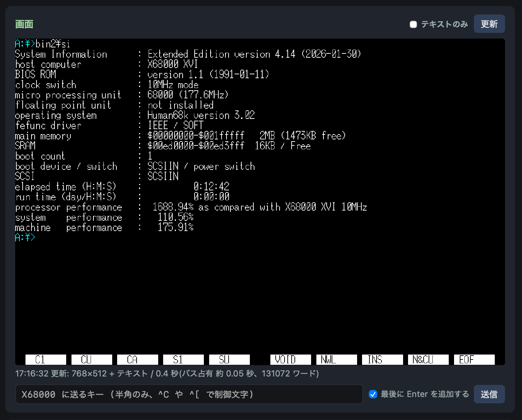Click 'Human68k version 3.02' text
Screen dimensions: 522x420
201,115
